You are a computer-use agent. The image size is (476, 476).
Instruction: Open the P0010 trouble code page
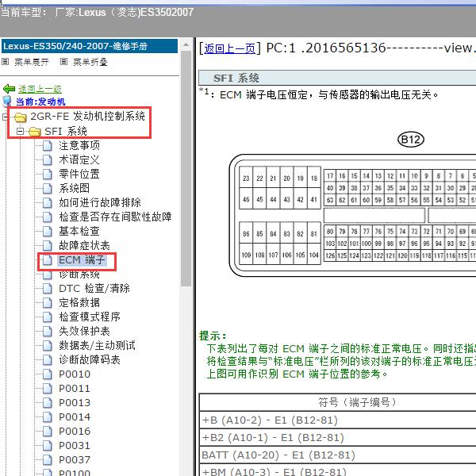[x=75, y=374]
